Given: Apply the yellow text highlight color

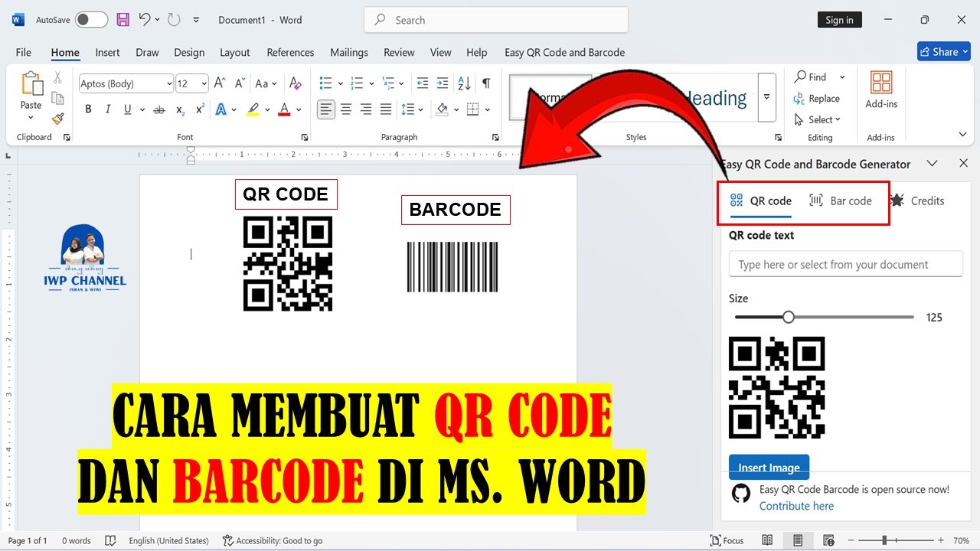Looking at the screenshot, I should click(253, 109).
